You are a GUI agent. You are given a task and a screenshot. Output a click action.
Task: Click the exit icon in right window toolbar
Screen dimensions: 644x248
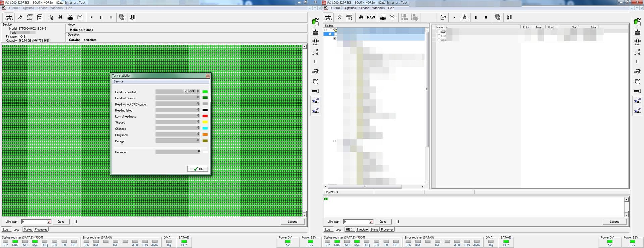click(x=509, y=17)
